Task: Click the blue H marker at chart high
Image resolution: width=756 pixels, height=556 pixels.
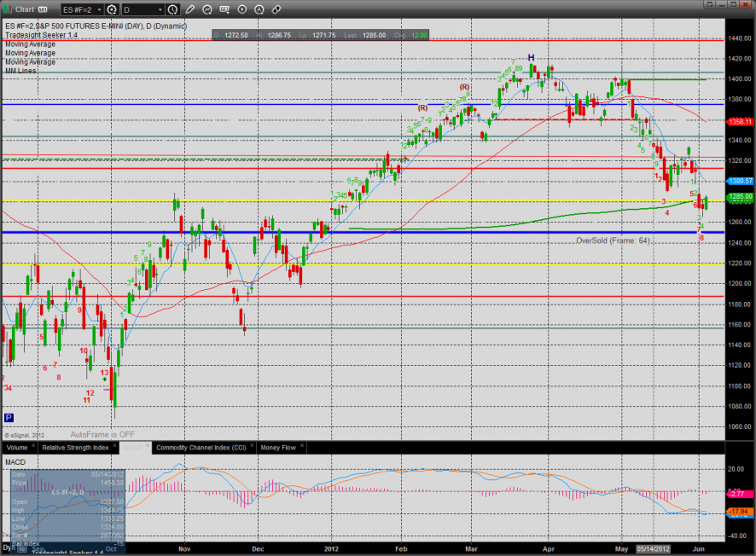Action: (x=531, y=58)
